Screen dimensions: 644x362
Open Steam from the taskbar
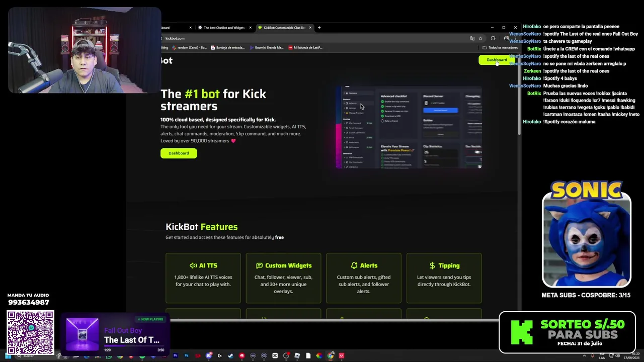pos(230,355)
